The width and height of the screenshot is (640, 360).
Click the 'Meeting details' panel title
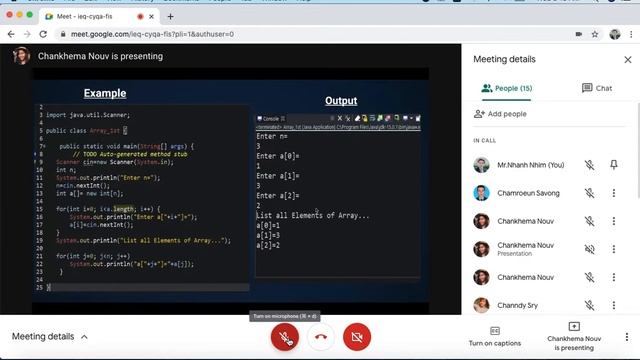(504, 59)
